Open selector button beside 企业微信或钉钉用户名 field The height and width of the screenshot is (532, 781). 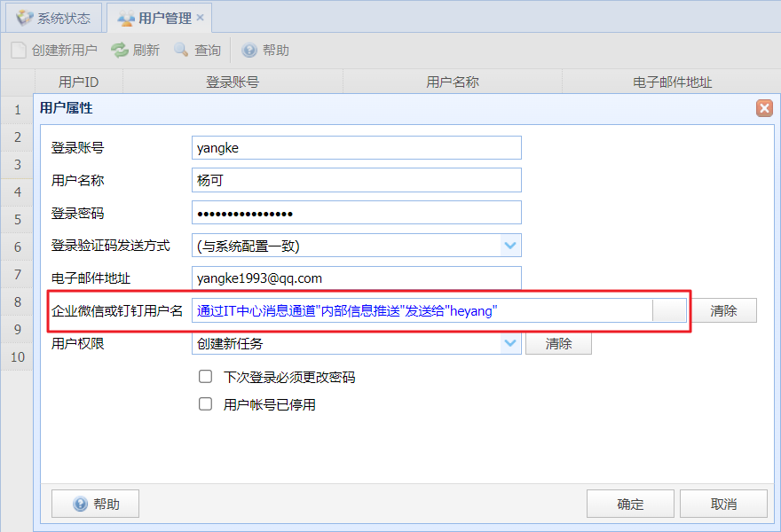pyautogui.click(x=669, y=310)
